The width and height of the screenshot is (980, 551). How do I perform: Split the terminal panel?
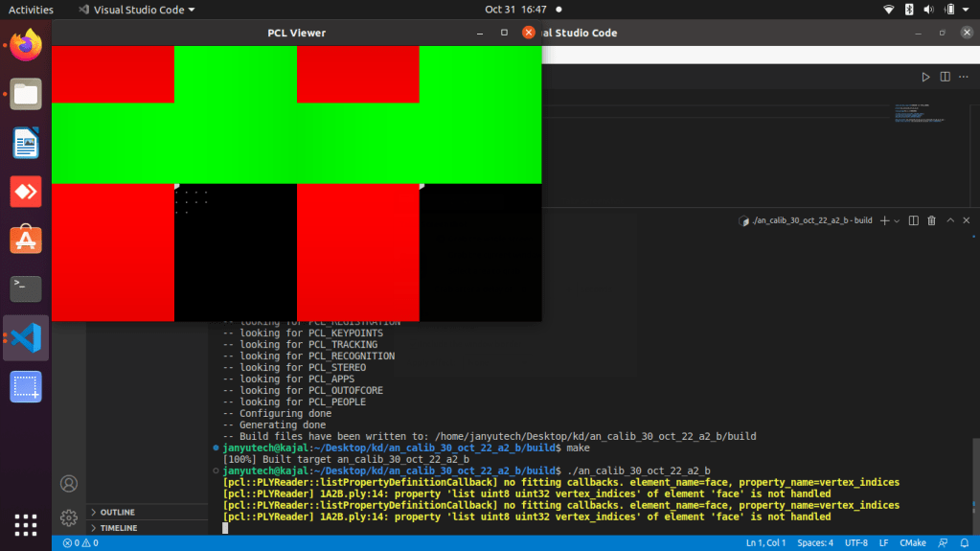click(x=913, y=220)
